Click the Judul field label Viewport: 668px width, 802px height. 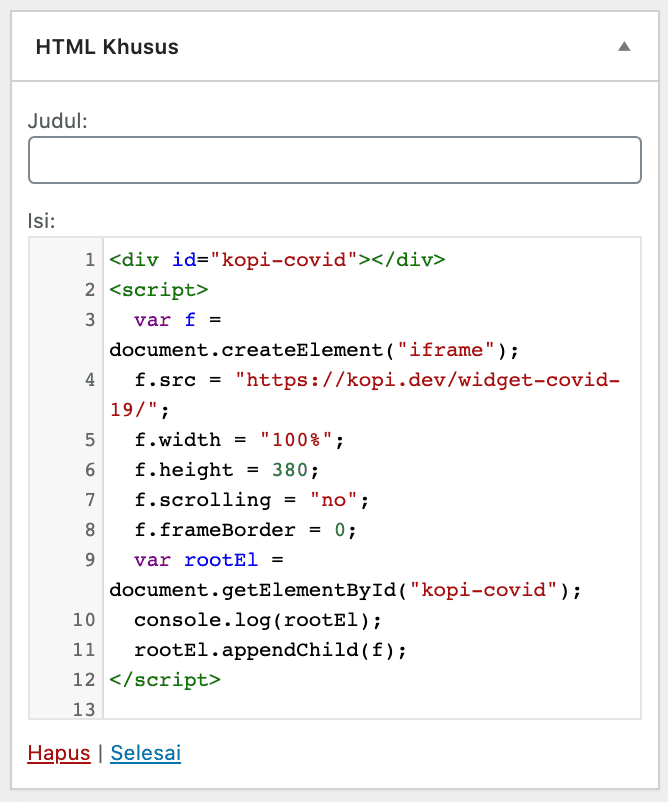58,121
